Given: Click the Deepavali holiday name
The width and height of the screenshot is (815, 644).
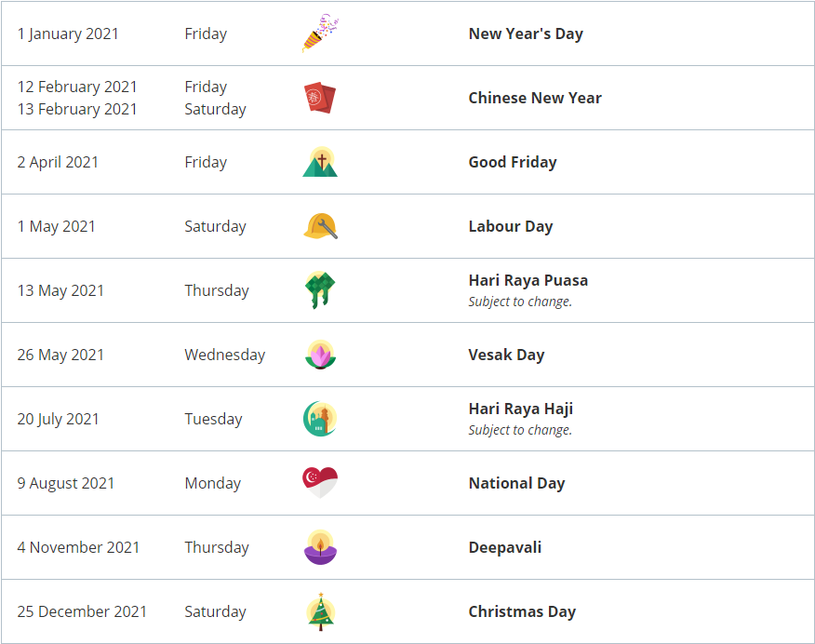Looking at the screenshot, I should [x=504, y=548].
